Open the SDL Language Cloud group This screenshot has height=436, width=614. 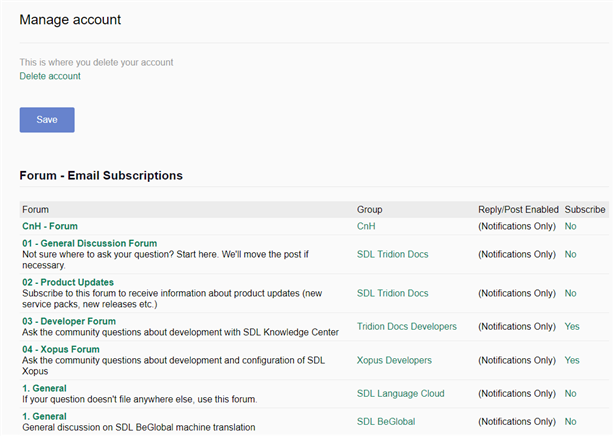coord(400,394)
